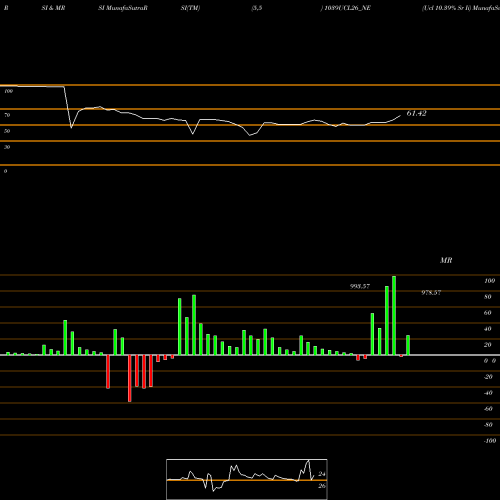Click the longest red MR bar
The height and width of the screenshot is (500, 500).
[130, 378]
